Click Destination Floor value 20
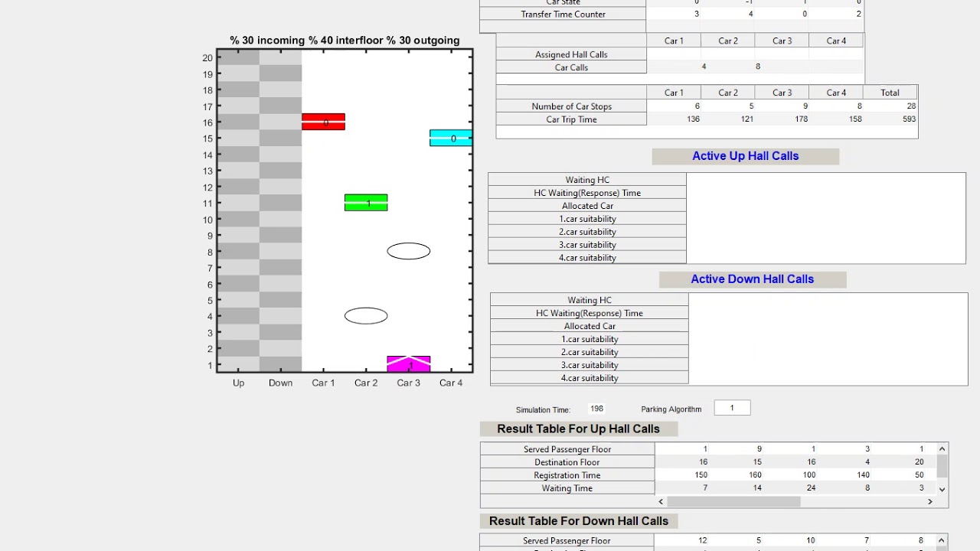The width and height of the screenshot is (980, 551). (x=919, y=462)
